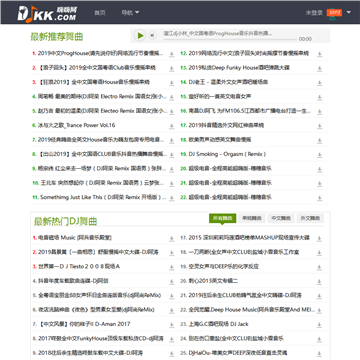Open the orange VIP badge icon
This screenshot has width=360, height=360.
pyautogui.click(x=334, y=13)
